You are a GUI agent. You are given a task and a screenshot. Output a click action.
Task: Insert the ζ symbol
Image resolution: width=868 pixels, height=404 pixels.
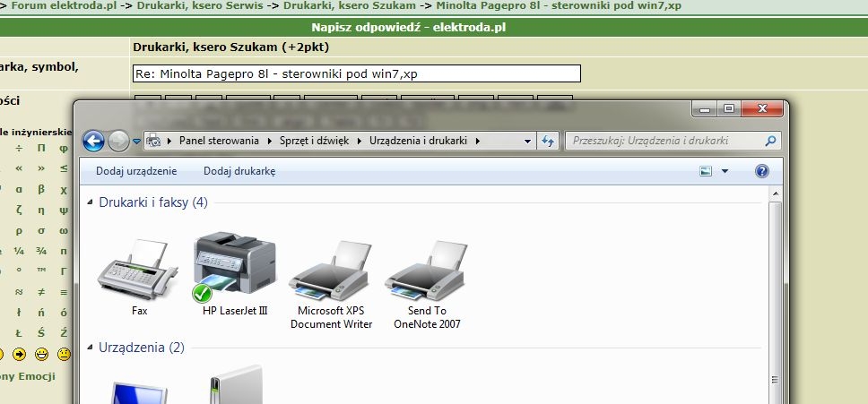click(x=19, y=210)
